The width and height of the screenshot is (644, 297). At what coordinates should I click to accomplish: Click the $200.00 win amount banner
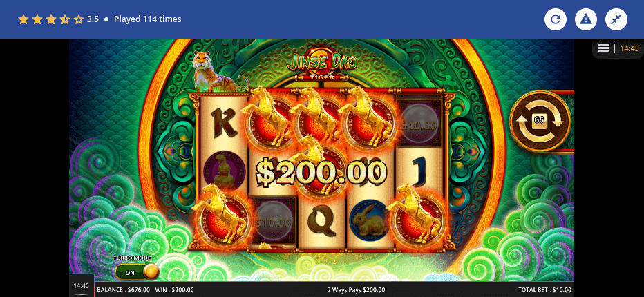(321, 172)
